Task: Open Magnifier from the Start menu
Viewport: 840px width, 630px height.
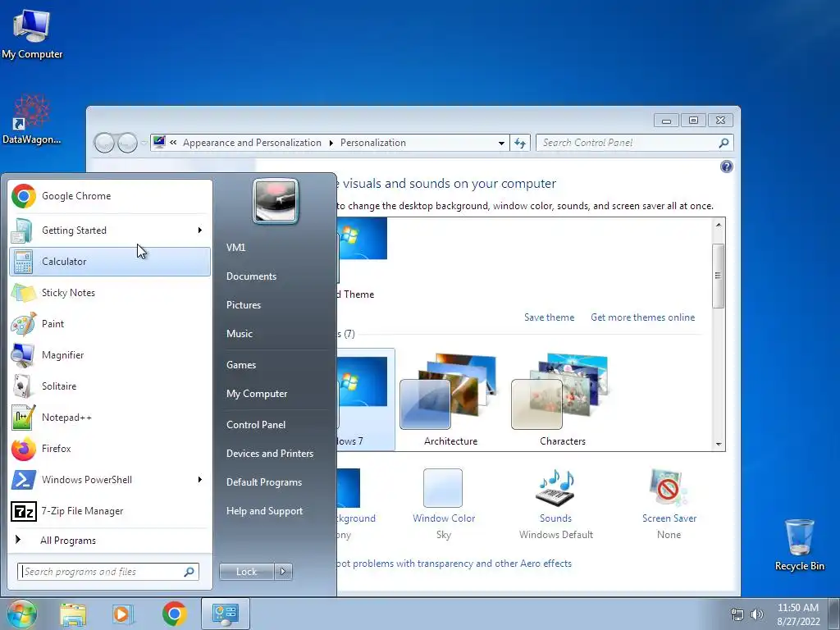Action: 110,354
